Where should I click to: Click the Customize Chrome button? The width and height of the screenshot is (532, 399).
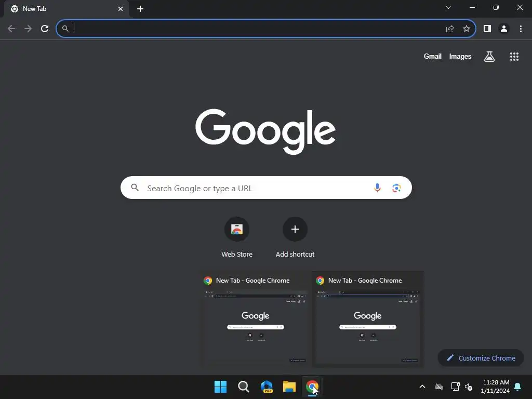[x=481, y=358]
